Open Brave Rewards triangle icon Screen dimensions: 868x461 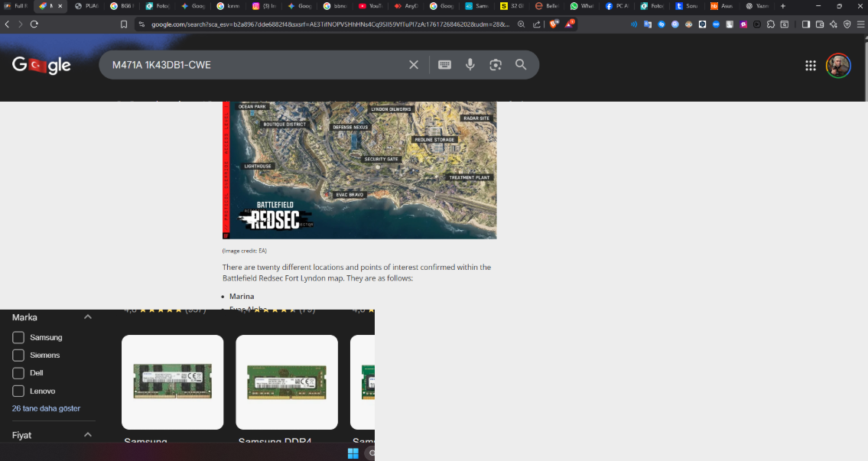[x=570, y=24]
